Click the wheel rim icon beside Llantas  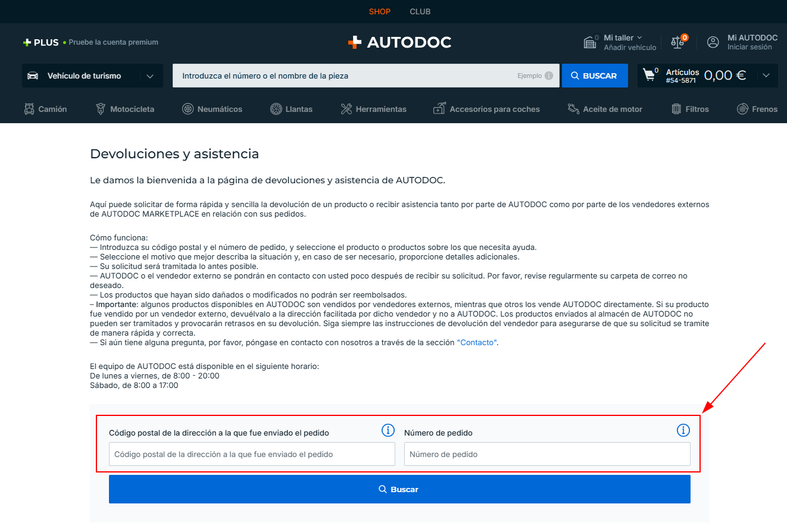point(276,109)
